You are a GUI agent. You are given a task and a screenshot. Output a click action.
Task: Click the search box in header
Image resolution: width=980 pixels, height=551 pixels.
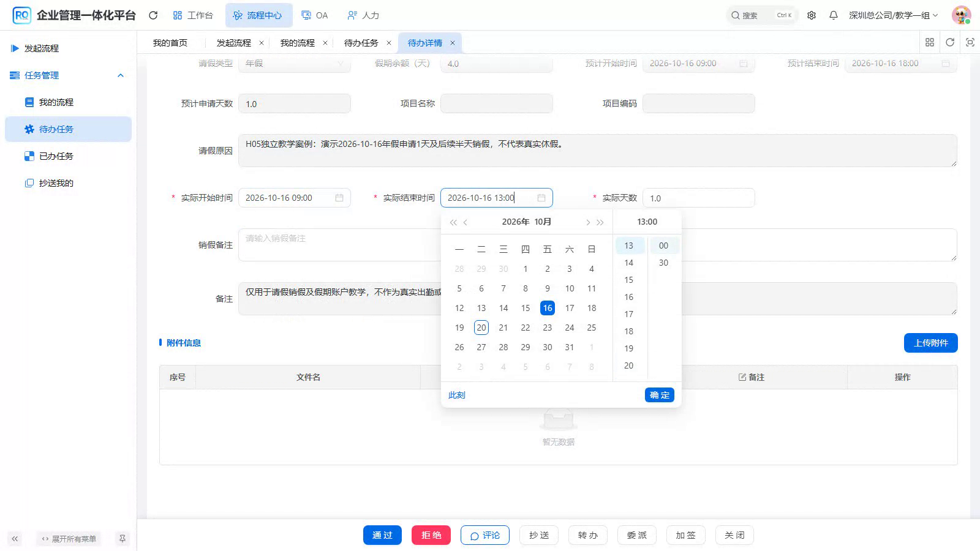click(x=762, y=15)
